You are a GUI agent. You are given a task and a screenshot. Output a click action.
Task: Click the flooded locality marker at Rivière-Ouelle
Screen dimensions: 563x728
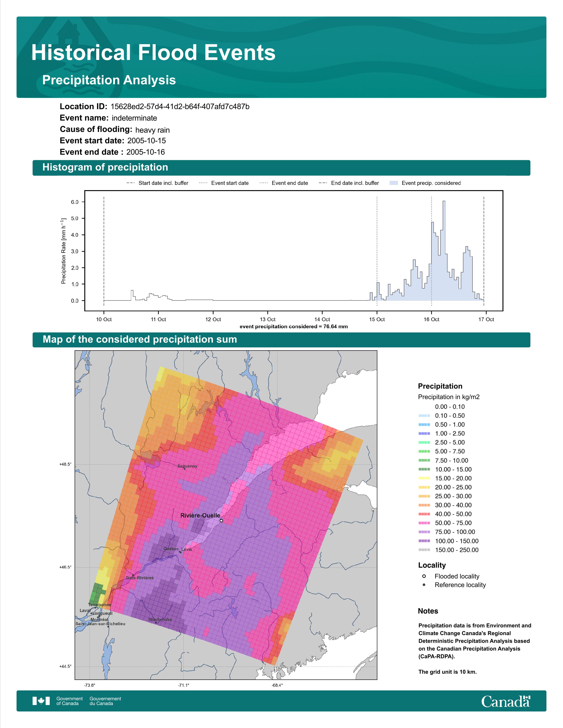(x=221, y=520)
